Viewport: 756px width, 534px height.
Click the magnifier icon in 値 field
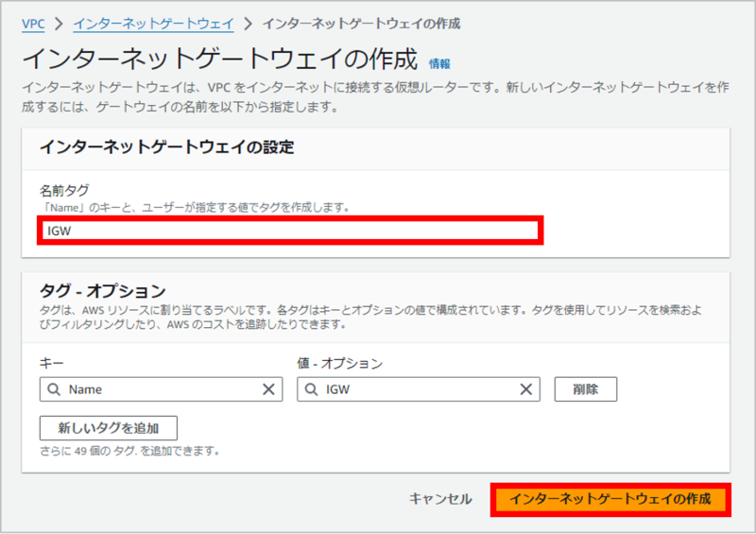tap(312, 389)
